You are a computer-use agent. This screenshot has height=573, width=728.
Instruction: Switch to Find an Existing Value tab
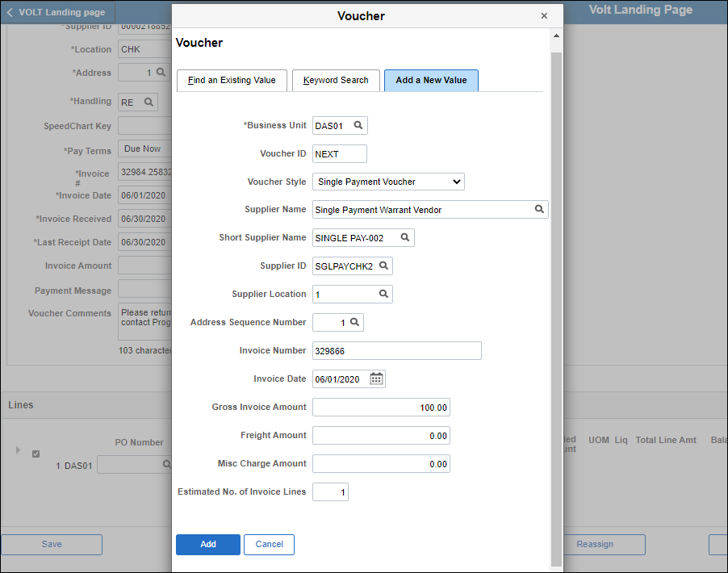click(232, 81)
